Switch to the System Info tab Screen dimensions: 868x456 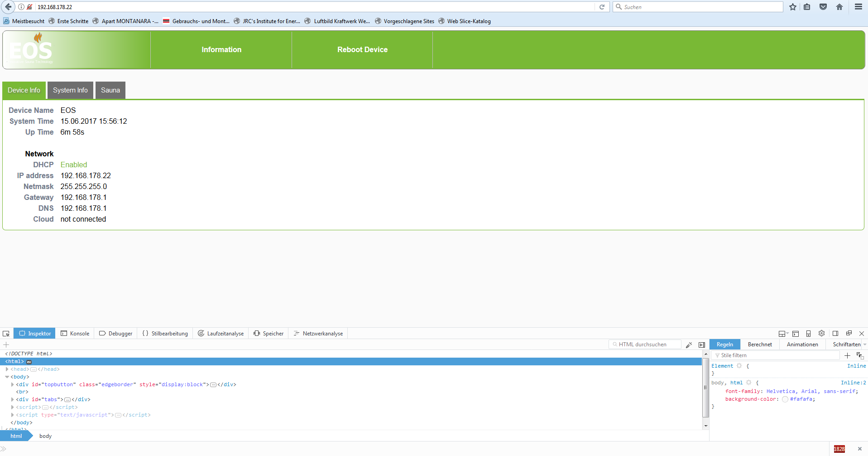70,90
